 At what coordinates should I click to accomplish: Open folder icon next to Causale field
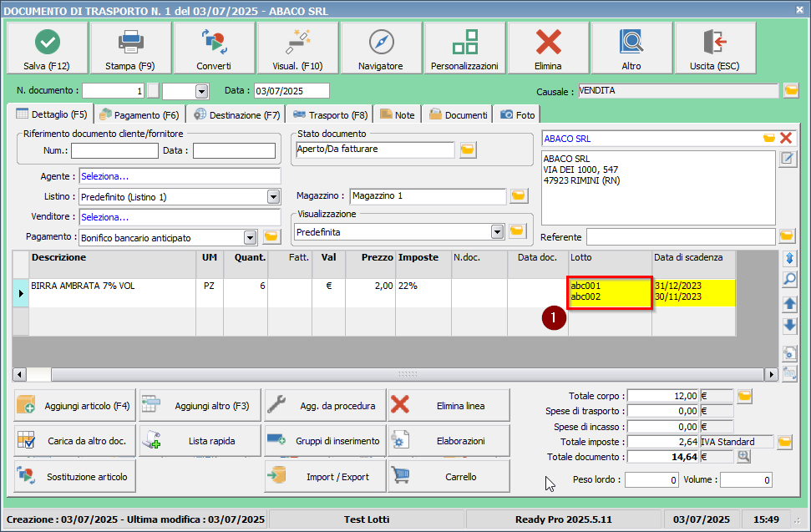pos(791,91)
